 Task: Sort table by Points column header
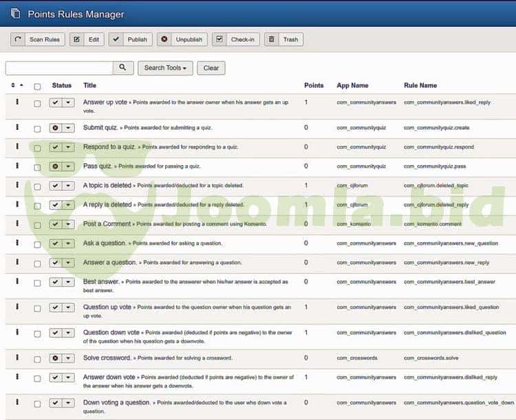pos(314,85)
